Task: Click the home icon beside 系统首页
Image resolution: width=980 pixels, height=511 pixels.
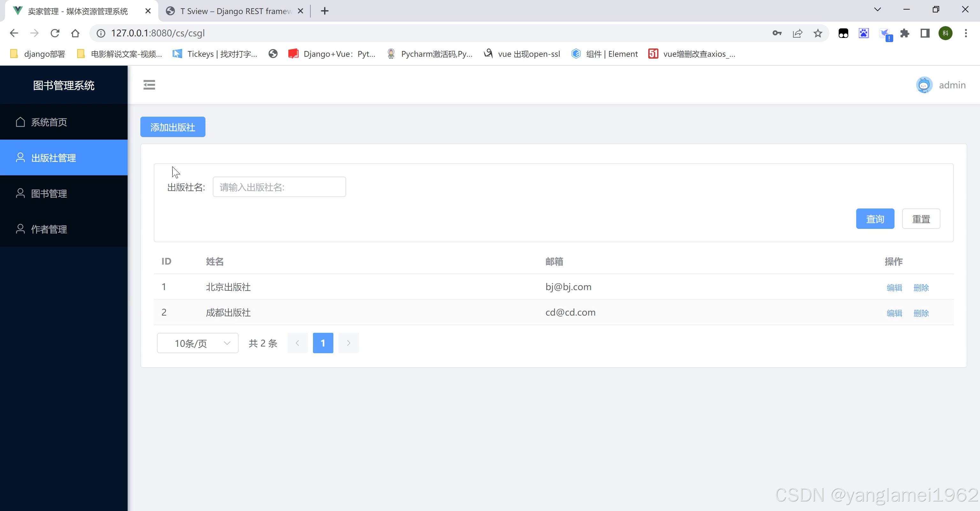Action: pos(20,122)
